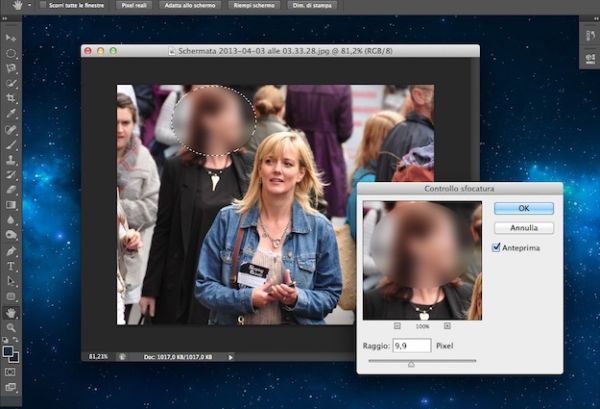600x409 pixels.
Task: Select the Zoom magnifier tool
Action: coord(11,328)
